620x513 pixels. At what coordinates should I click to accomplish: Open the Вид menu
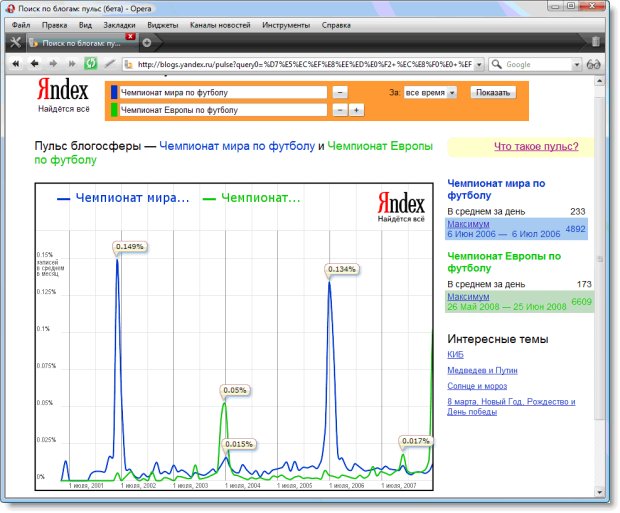[85, 25]
